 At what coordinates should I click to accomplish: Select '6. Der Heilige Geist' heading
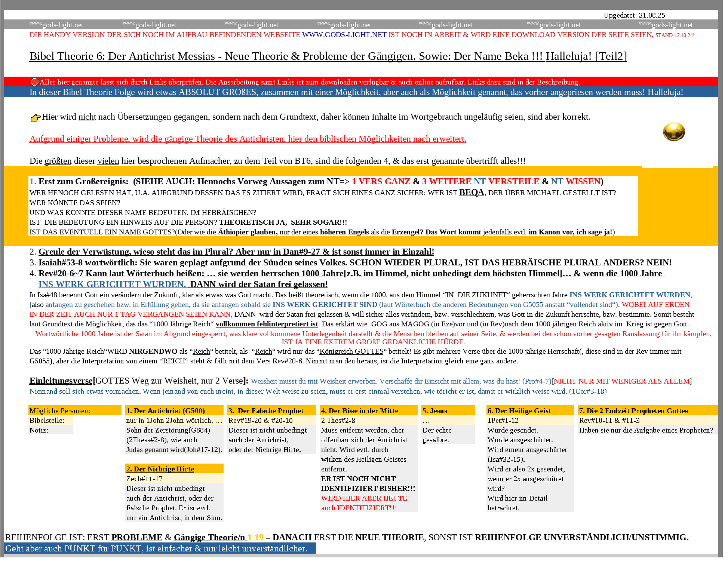coord(519,410)
